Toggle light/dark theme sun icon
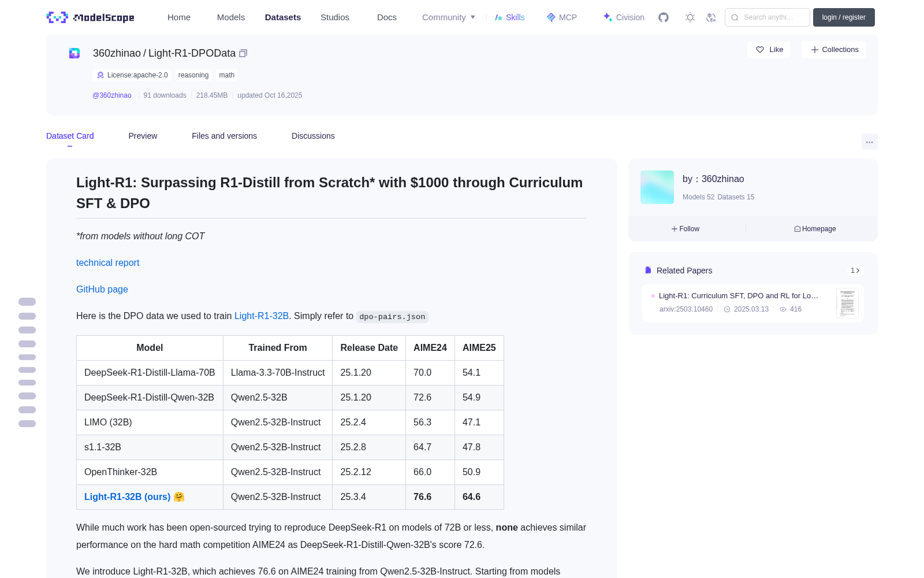This screenshot has width=924, height=578. [x=690, y=17]
